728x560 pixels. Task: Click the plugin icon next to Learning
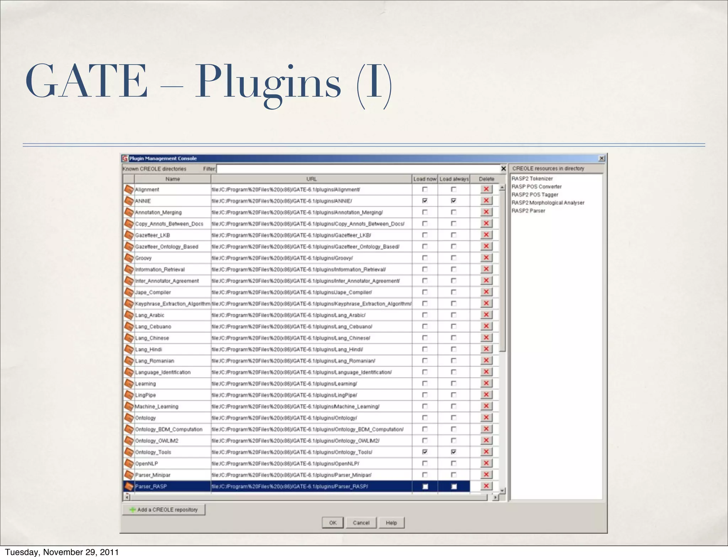129,384
